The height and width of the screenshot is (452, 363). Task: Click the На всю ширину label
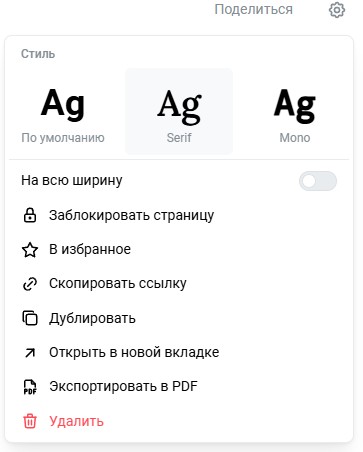click(x=72, y=180)
